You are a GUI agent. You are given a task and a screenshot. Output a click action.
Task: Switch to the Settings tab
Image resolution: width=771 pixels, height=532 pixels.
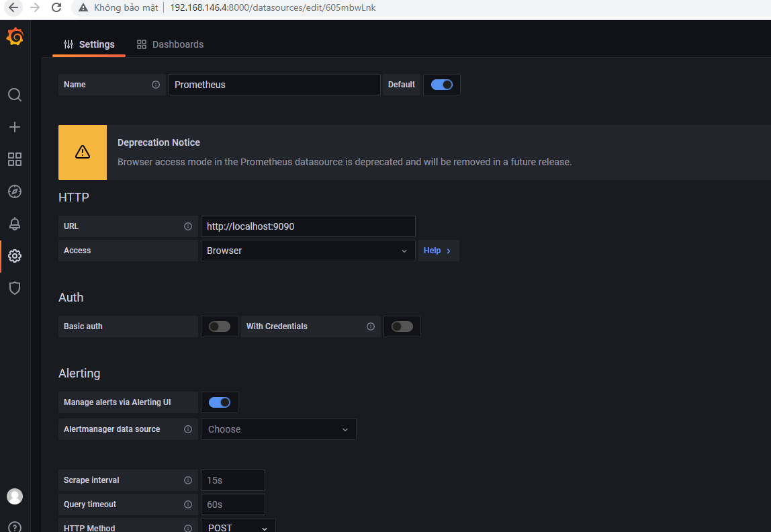pos(89,44)
